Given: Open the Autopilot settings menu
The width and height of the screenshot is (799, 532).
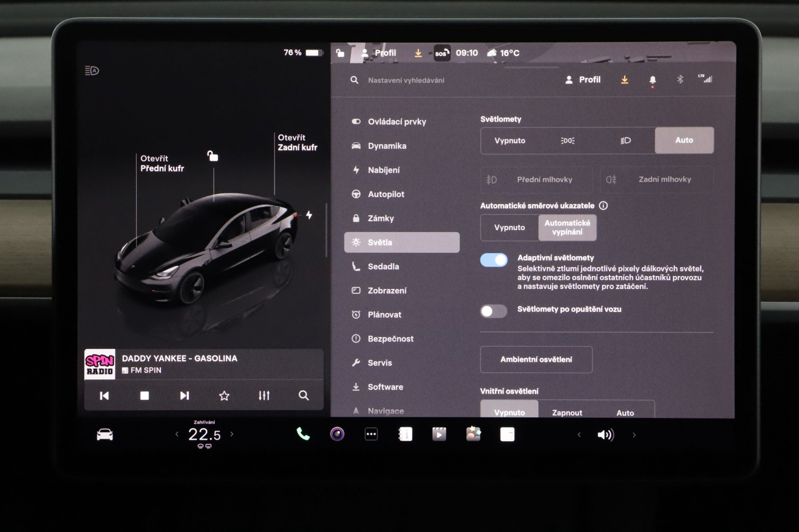Looking at the screenshot, I should point(386,194).
